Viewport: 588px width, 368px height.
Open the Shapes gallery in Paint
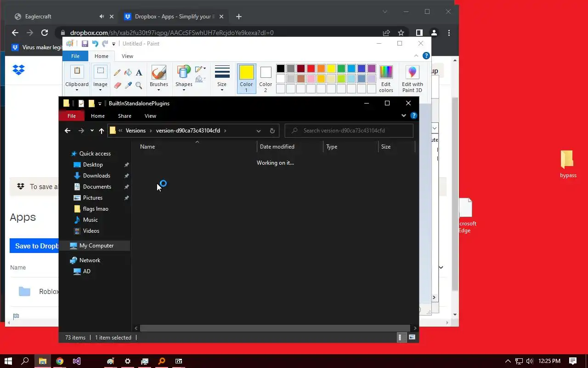(x=184, y=79)
